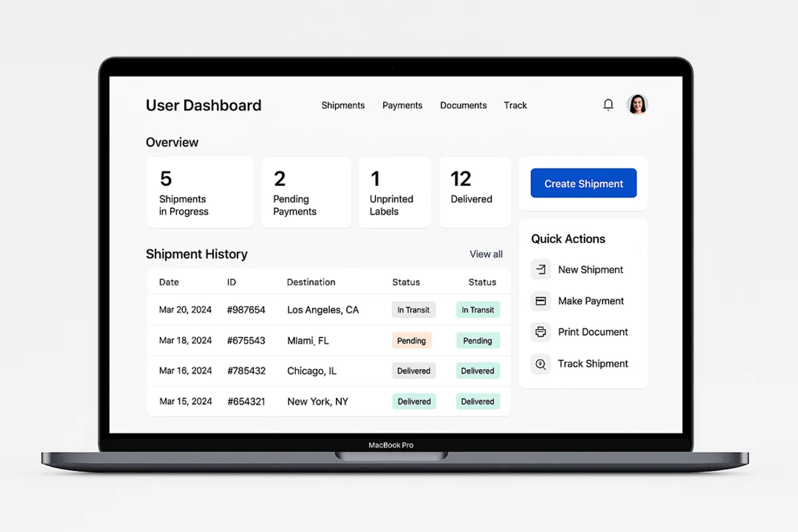Click the View all link
The height and width of the screenshot is (532, 798).
click(x=486, y=254)
